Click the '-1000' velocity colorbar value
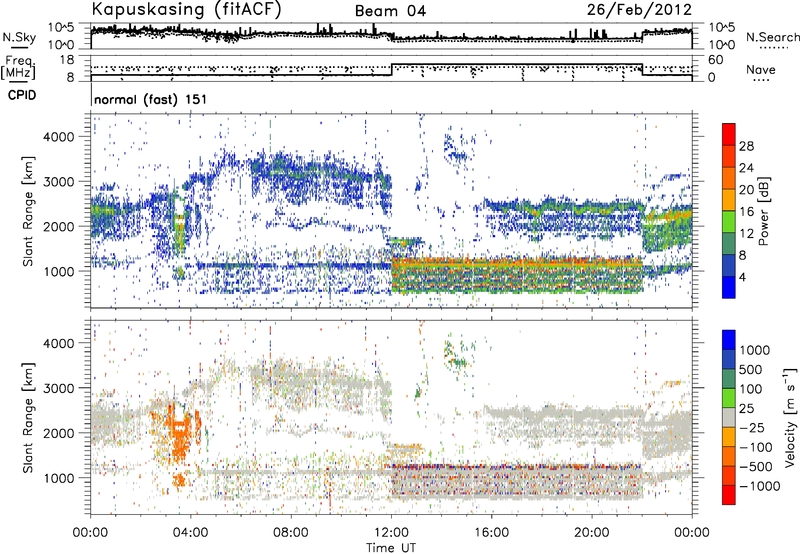The width and height of the screenshot is (800, 554). (x=759, y=486)
